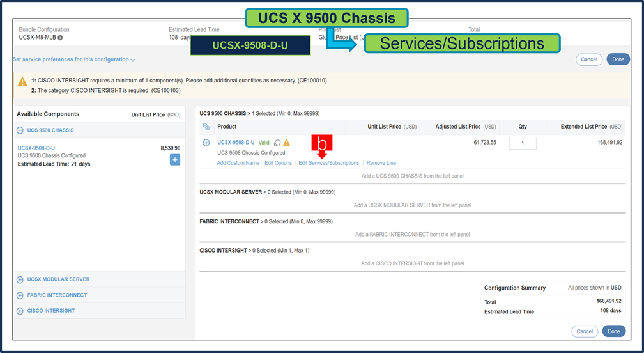Click Edit Options link
The image size is (644, 353).
[278, 163]
